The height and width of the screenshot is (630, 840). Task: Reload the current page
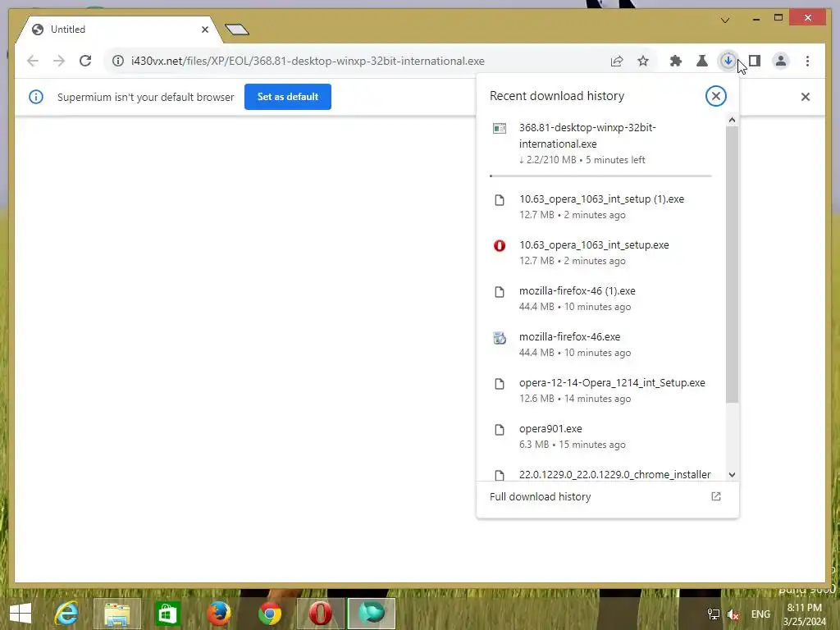coord(85,61)
